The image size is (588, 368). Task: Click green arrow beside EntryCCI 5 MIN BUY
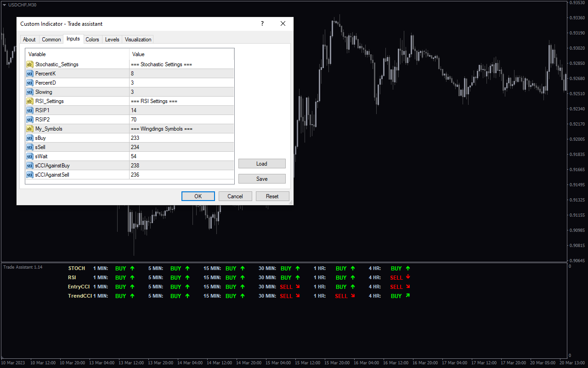[187, 287]
